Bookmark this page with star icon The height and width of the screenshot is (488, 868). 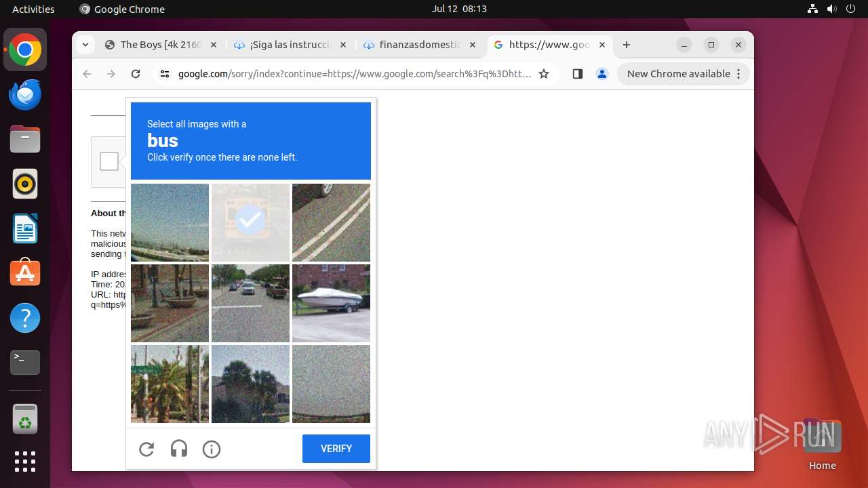tap(544, 74)
